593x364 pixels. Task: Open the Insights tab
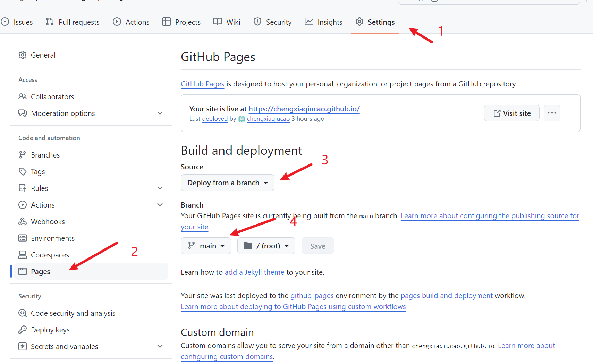pyautogui.click(x=323, y=22)
